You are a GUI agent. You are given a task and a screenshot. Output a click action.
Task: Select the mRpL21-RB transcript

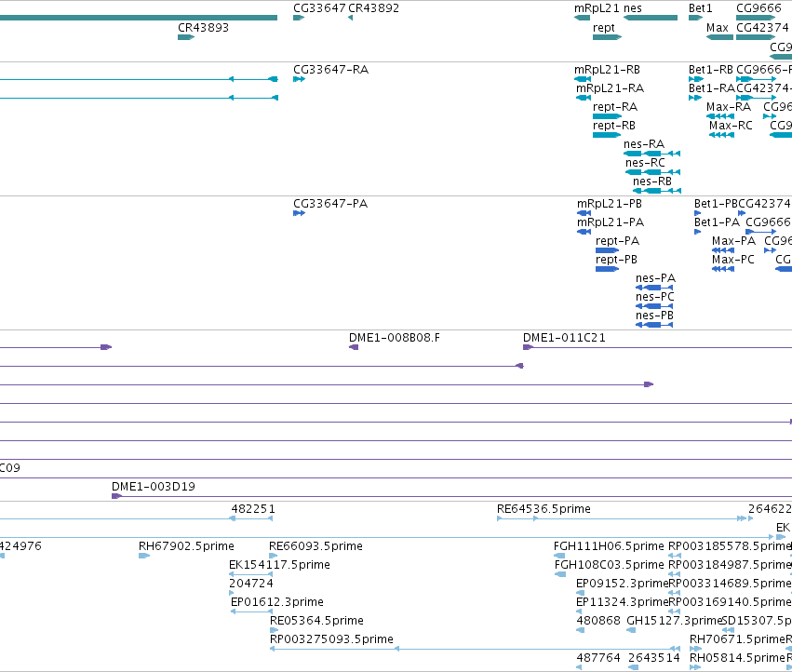point(583,79)
